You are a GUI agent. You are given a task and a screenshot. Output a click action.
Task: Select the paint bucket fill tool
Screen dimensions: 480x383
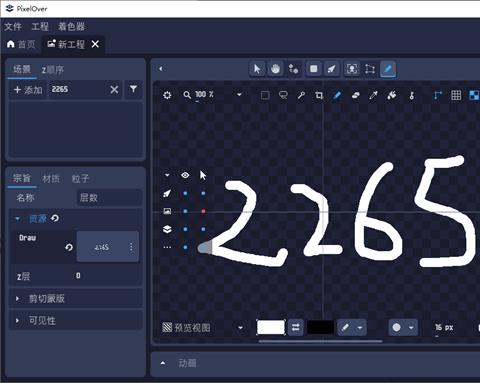(392, 96)
